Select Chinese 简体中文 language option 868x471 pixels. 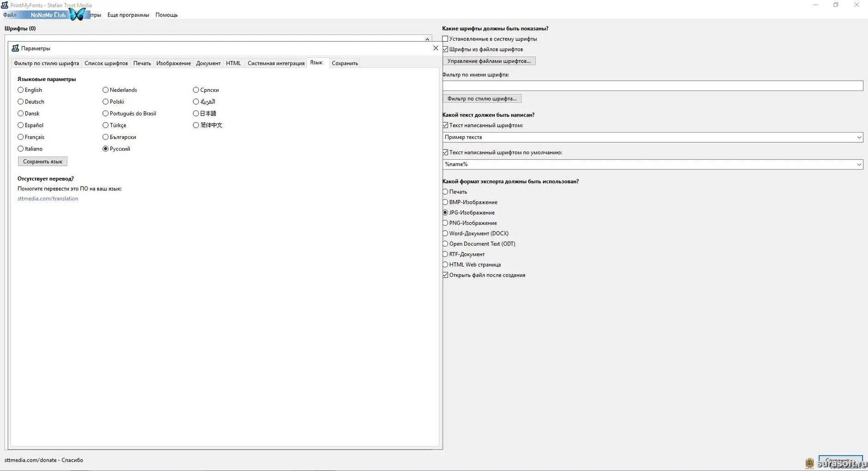coord(208,125)
